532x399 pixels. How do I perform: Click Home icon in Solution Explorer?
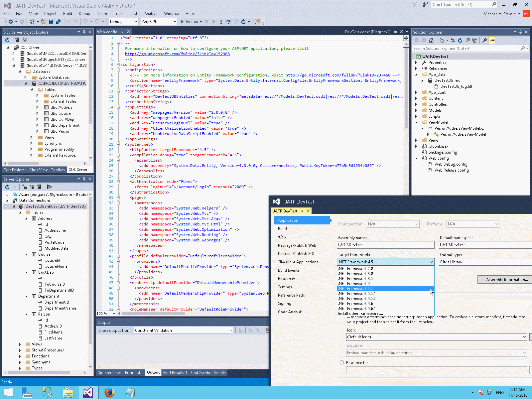pyautogui.click(x=431, y=40)
